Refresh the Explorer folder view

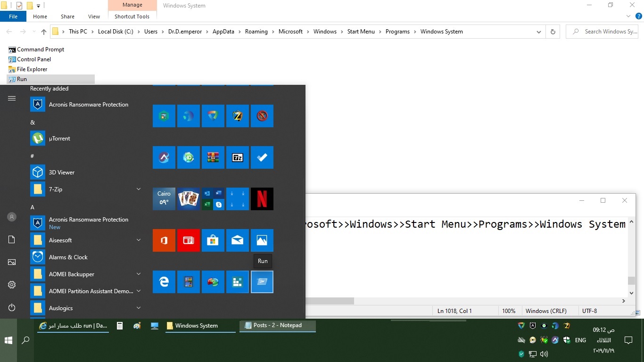point(553,32)
